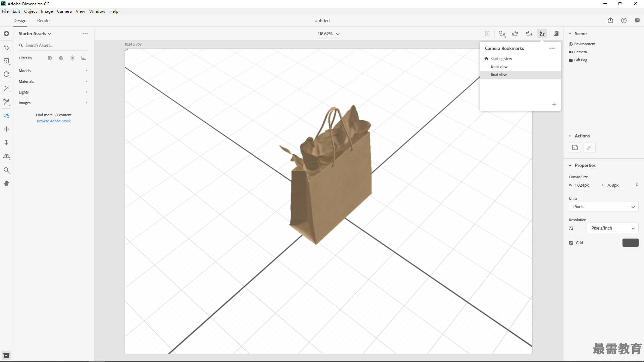Select the Select and Rotate tool

(x=6, y=74)
